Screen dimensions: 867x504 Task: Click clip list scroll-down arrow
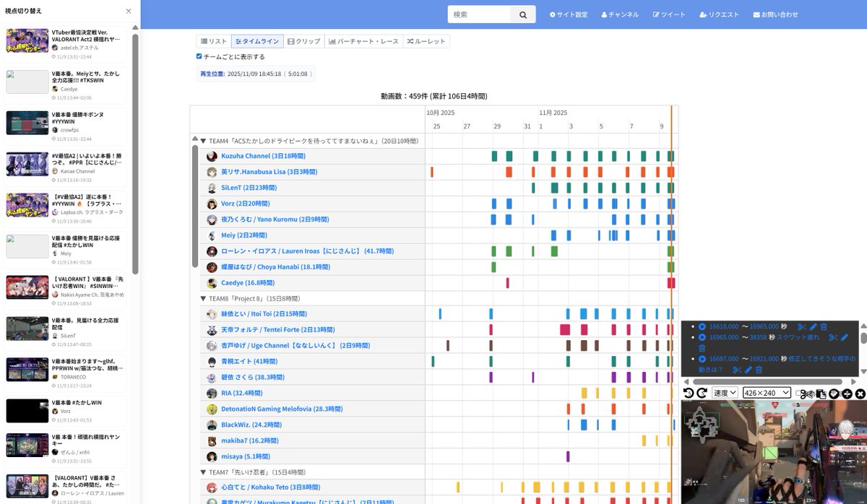click(864, 371)
